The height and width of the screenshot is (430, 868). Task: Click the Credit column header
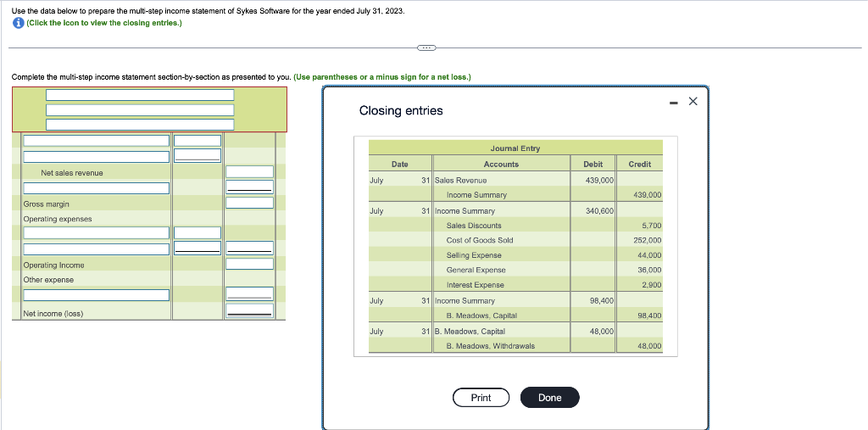(640, 164)
